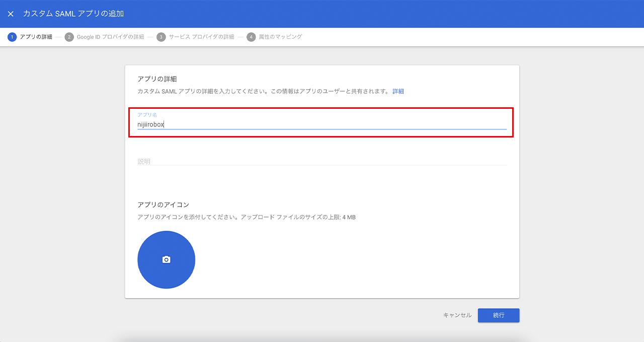This screenshot has height=342, width=644.
Task: Open the 属性のマッピング step
Action: [280, 37]
